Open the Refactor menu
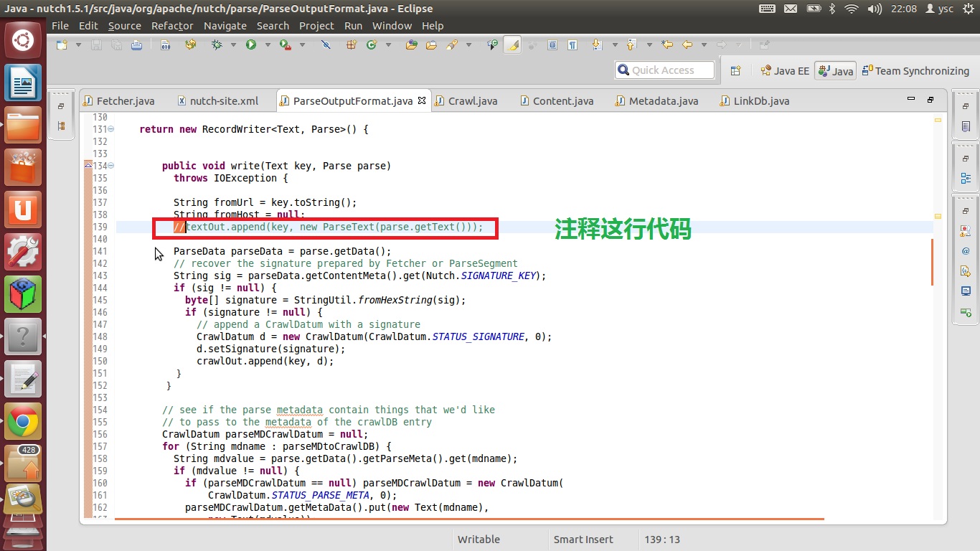The image size is (980, 551). click(x=172, y=25)
